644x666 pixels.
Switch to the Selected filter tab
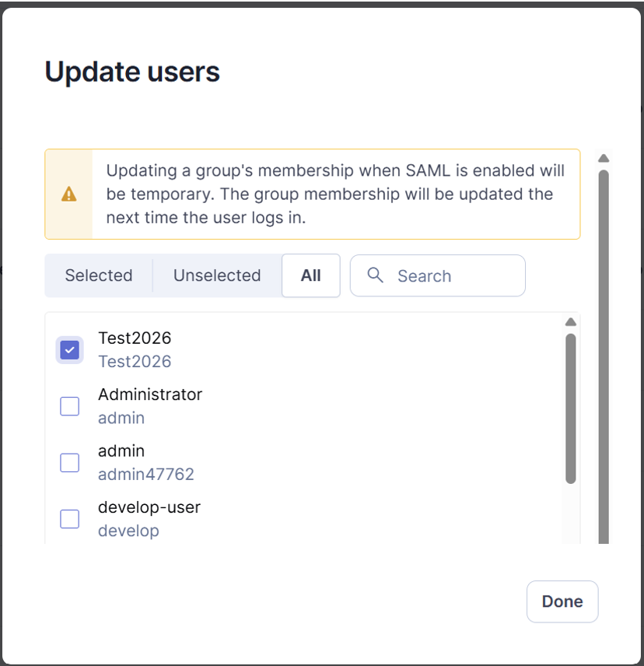(x=99, y=275)
